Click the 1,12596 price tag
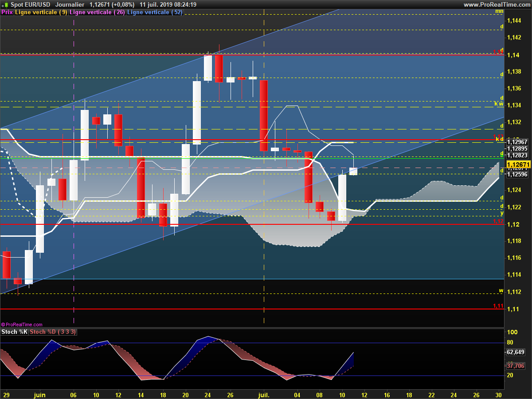 tap(517, 174)
